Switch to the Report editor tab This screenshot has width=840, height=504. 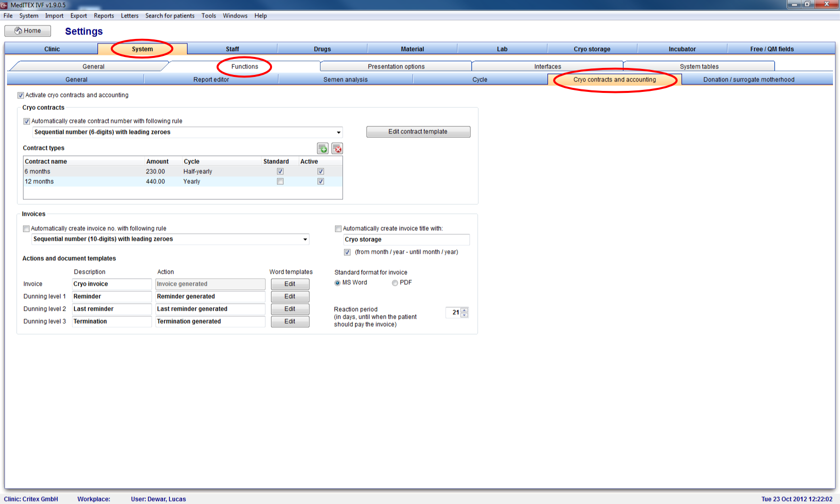coord(211,79)
